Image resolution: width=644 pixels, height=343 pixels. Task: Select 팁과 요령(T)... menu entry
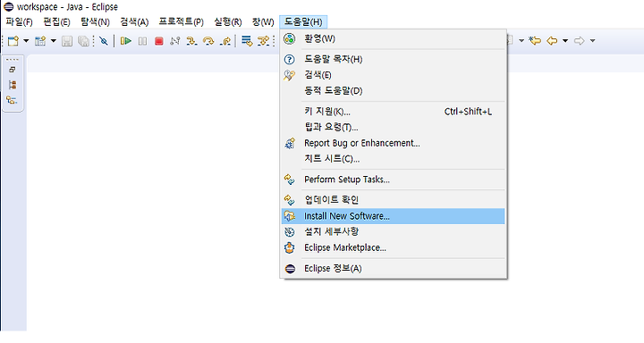393,127
